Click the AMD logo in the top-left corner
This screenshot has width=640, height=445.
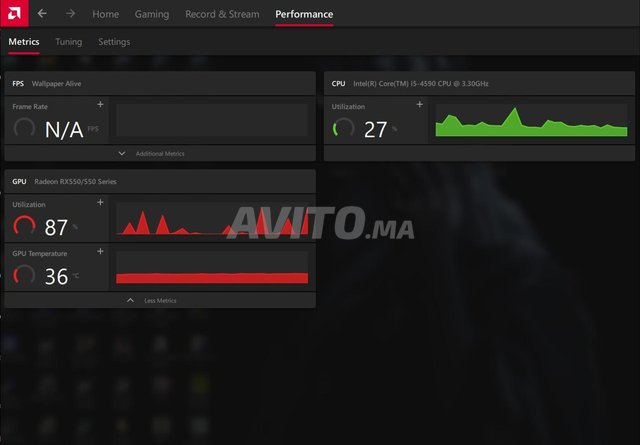(12, 14)
